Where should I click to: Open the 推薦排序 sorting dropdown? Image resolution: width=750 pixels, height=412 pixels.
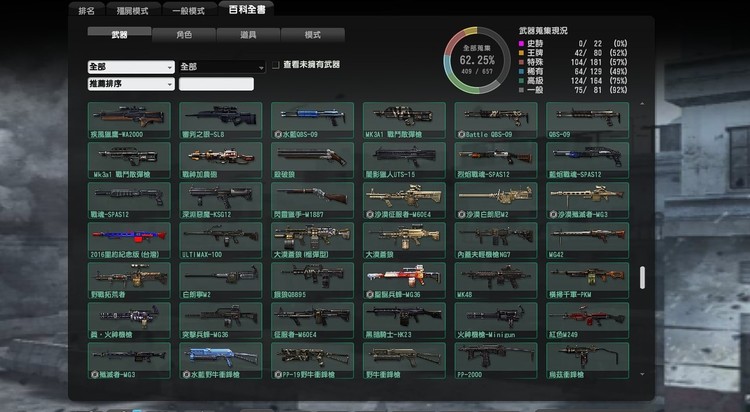point(131,84)
